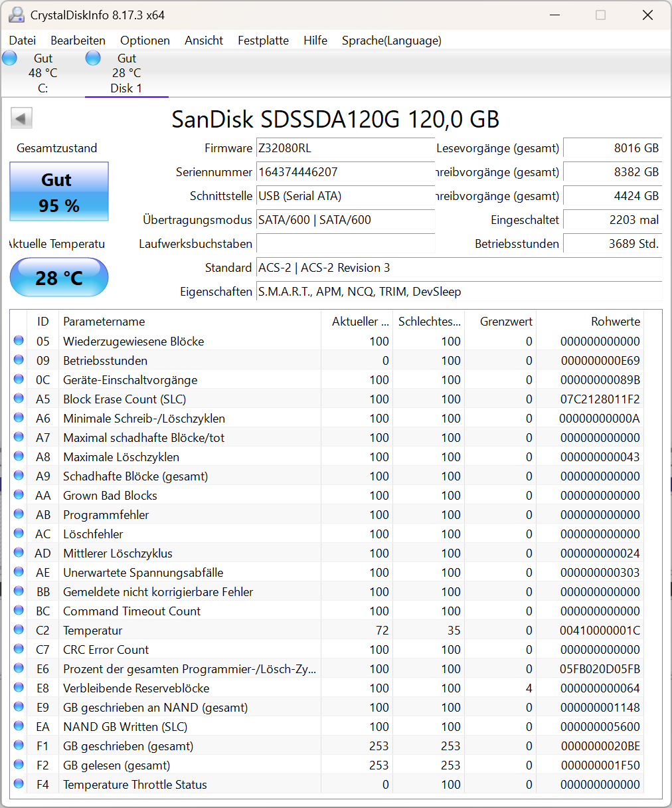Click the Betriebsstunden value 3689 Std.
672x808 pixels.
coord(612,244)
